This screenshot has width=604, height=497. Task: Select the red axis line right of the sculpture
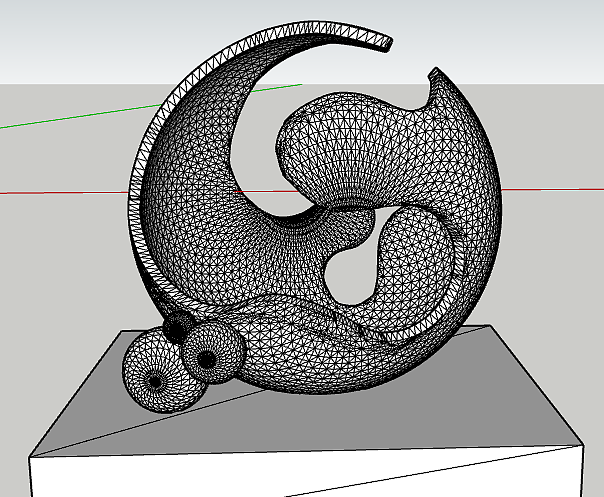pos(553,189)
